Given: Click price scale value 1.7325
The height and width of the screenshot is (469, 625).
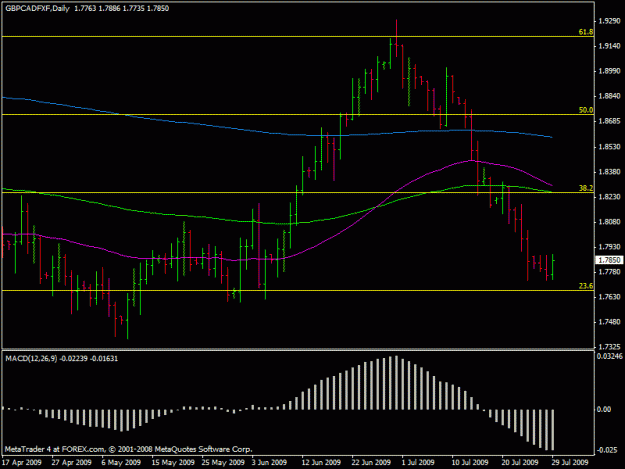Looking at the screenshot, I should click(610, 347).
